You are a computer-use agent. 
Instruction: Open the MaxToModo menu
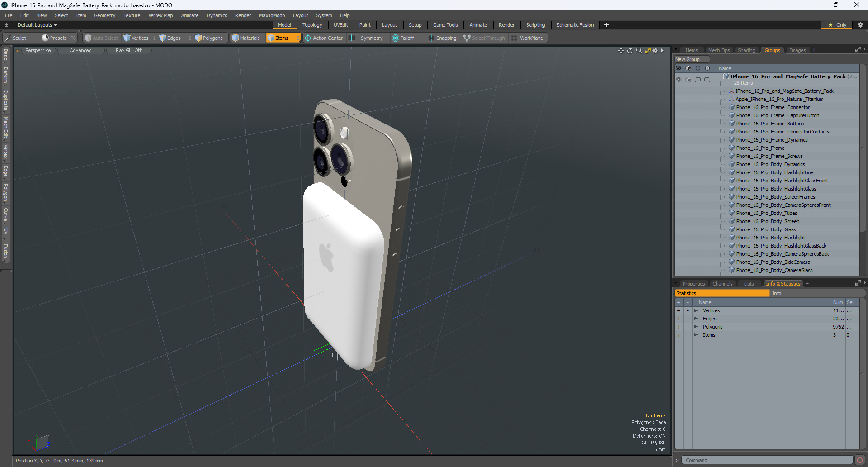tap(272, 15)
